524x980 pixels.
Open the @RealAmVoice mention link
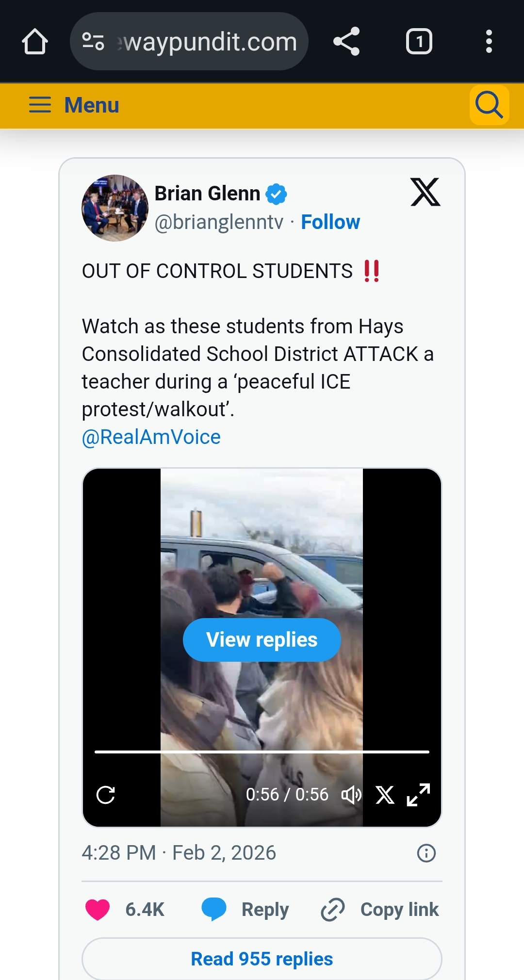coord(151,437)
